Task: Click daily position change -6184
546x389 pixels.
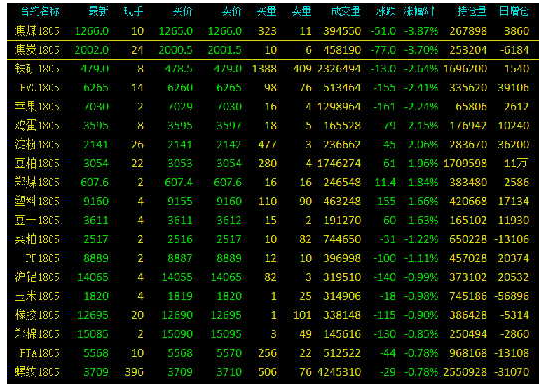Action: [514, 50]
